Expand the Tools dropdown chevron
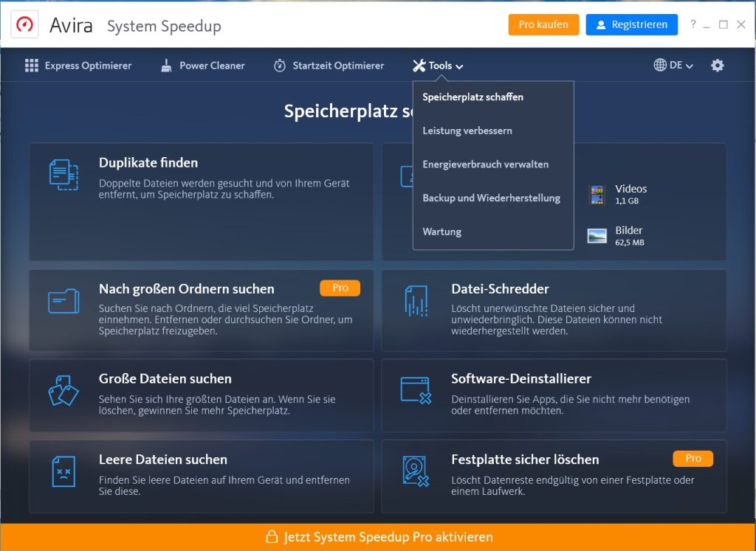The width and height of the screenshot is (756, 551). point(459,66)
